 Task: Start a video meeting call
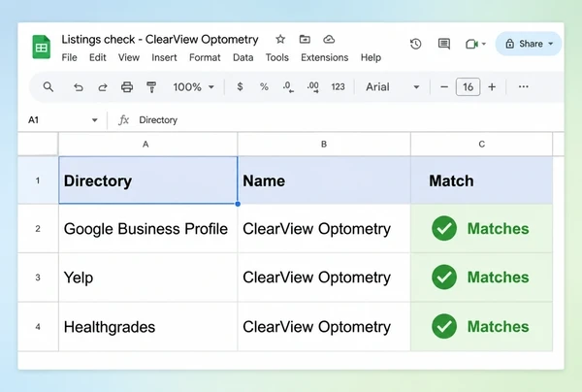(x=471, y=45)
